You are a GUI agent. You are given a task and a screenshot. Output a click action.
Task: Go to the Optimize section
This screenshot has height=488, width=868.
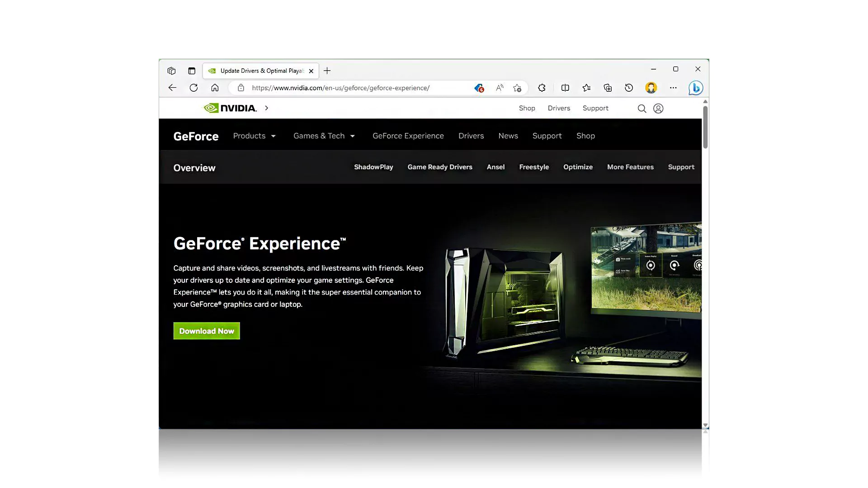(x=578, y=167)
